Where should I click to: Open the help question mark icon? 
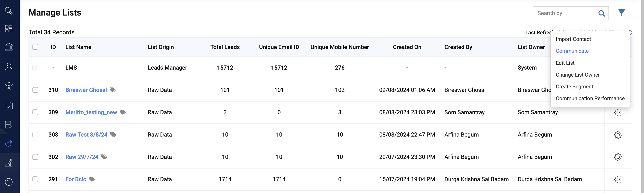pos(9,182)
